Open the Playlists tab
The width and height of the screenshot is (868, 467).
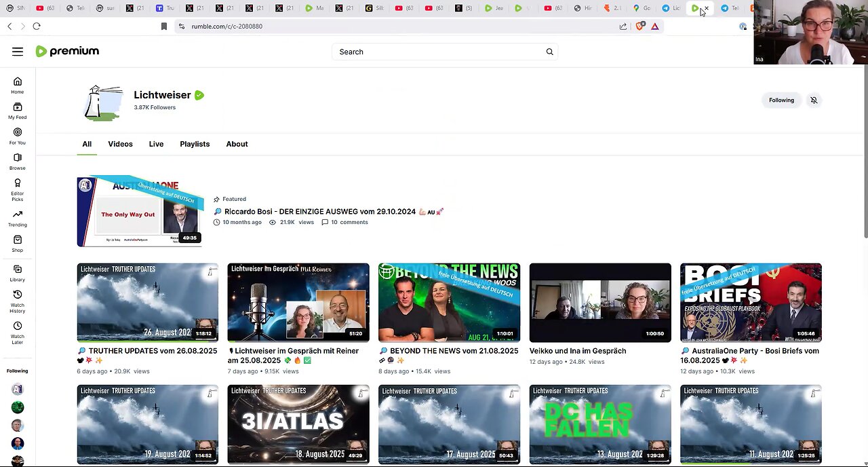(195, 144)
